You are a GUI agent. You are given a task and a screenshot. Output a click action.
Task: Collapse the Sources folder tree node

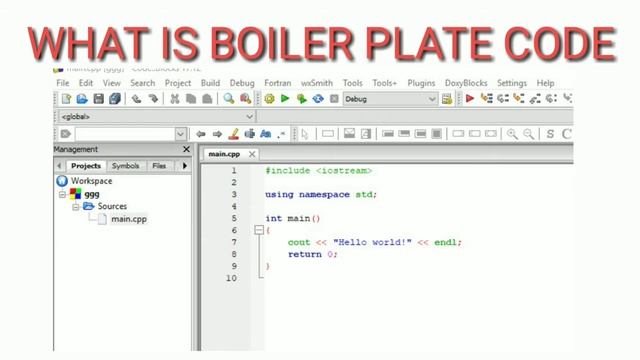(x=76, y=207)
